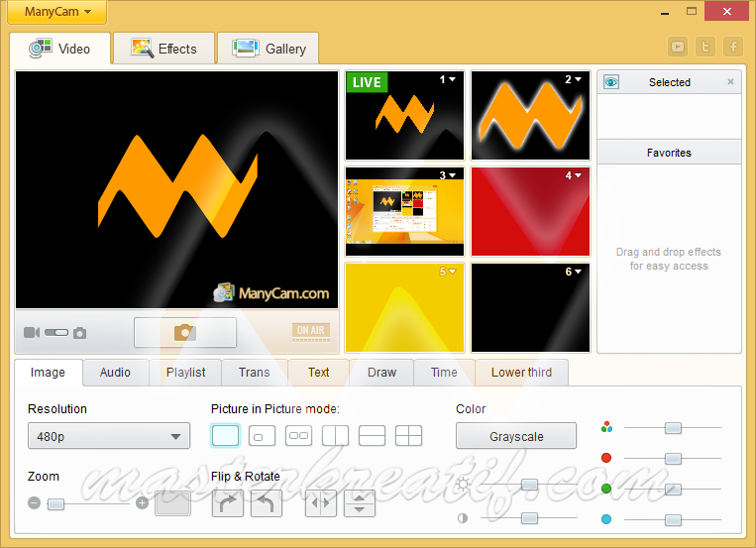Click the RGB saturation slider handle
The height and width of the screenshot is (548, 756).
point(673,428)
